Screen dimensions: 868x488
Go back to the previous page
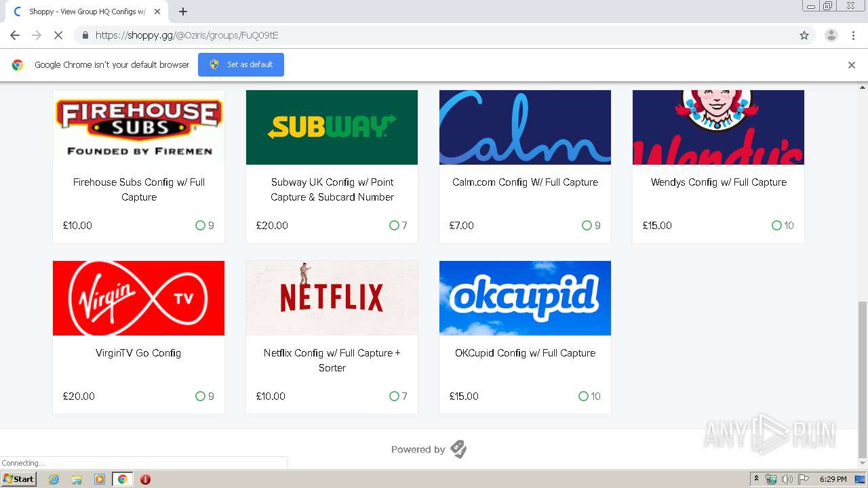[x=15, y=35]
